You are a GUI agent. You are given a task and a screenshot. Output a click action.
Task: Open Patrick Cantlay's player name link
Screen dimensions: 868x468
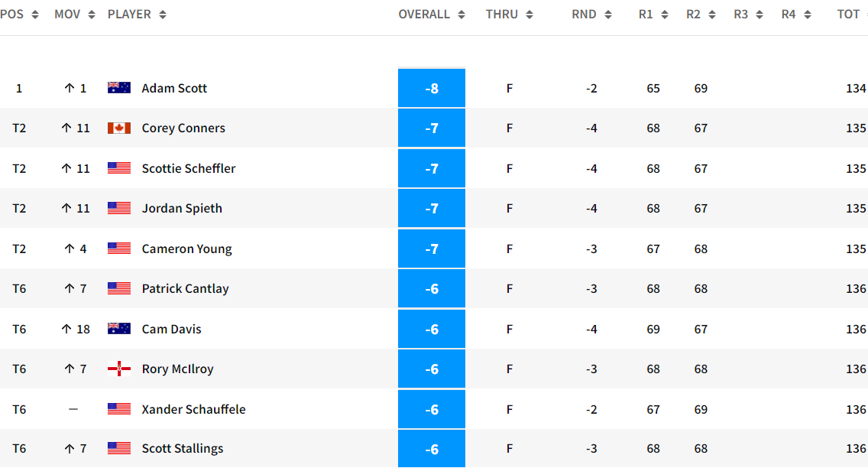point(185,288)
